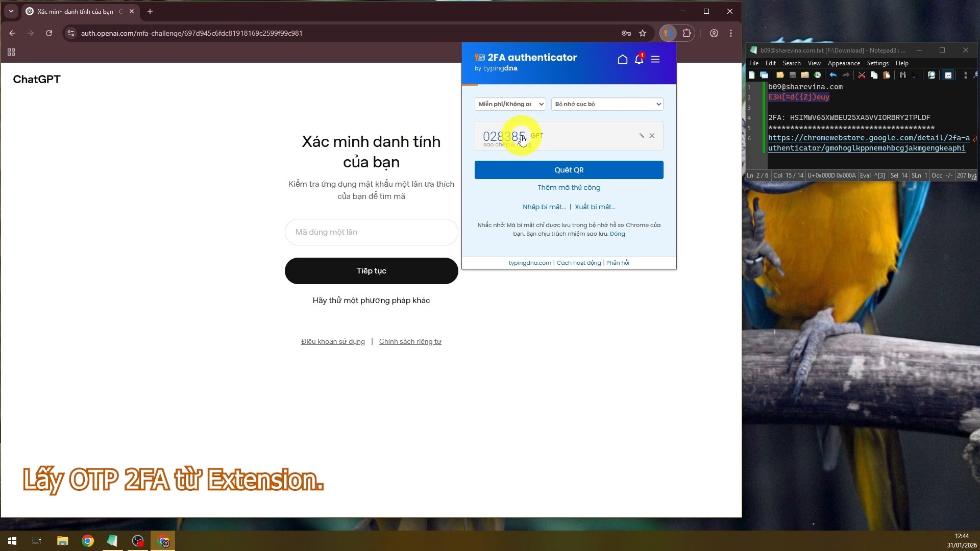Expand the 'Bộ nhớ cục bộ' storage dropdown
The height and width of the screenshot is (551, 980).
(x=607, y=104)
